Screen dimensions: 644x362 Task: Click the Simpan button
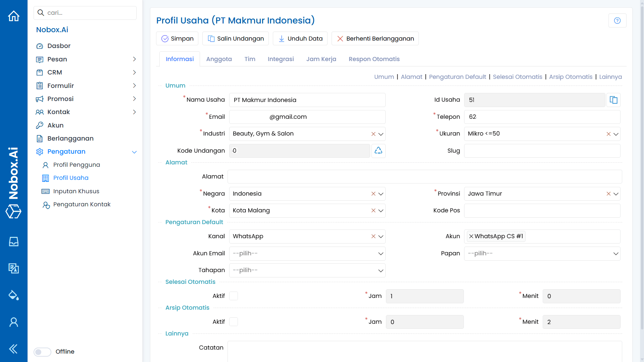click(177, 38)
